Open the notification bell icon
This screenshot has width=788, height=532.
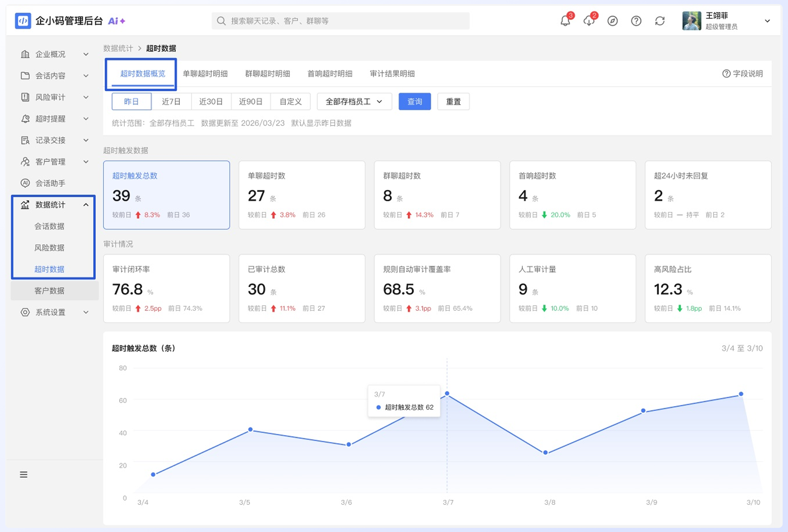click(x=565, y=21)
